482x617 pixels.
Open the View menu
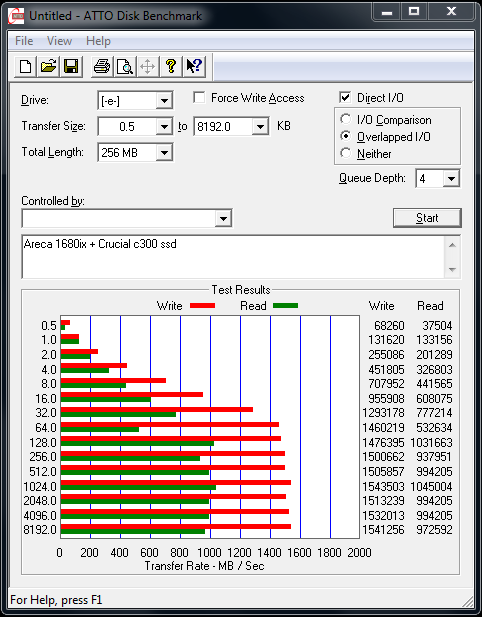click(59, 41)
